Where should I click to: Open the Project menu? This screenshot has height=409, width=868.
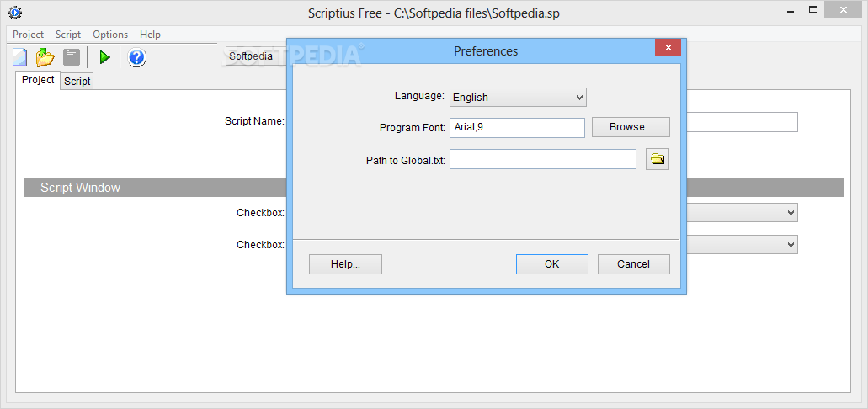[x=29, y=35]
